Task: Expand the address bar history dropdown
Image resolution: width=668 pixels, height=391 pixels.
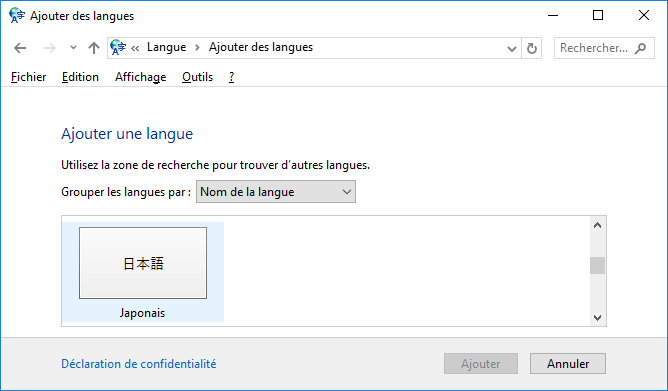Action: click(512, 49)
